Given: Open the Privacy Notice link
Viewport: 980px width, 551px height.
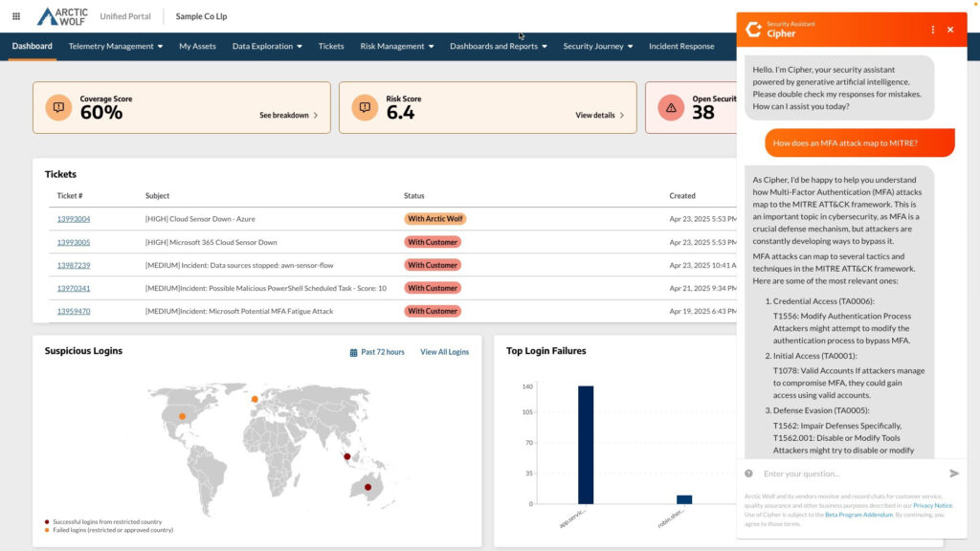Looking at the screenshot, I should click(932, 505).
